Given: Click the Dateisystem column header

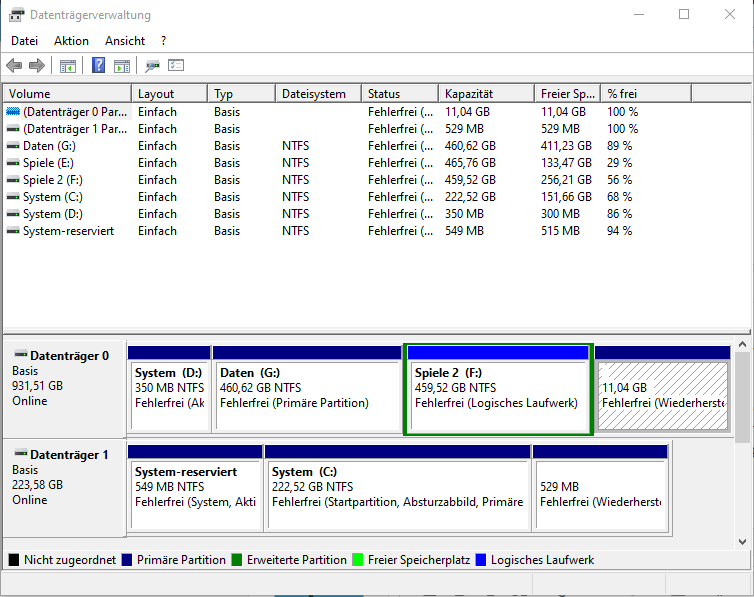Looking at the screenshot, I should click(x=316, y=94).
